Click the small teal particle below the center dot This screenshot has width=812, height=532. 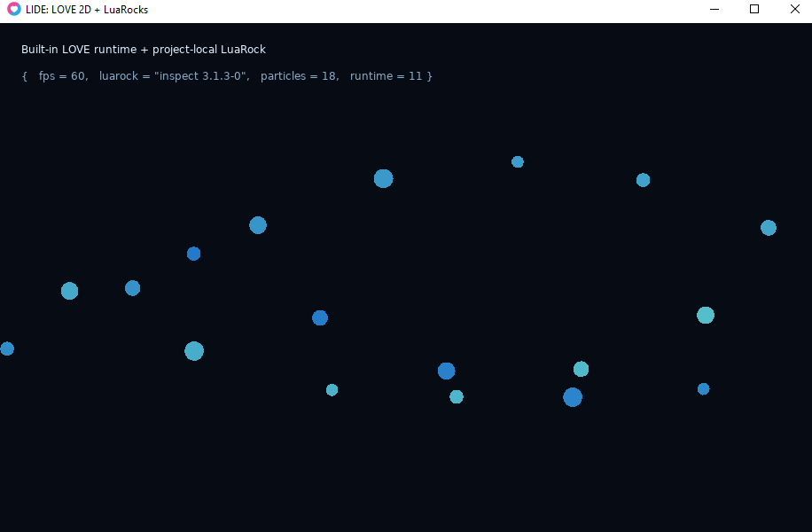tap(332, 390)
